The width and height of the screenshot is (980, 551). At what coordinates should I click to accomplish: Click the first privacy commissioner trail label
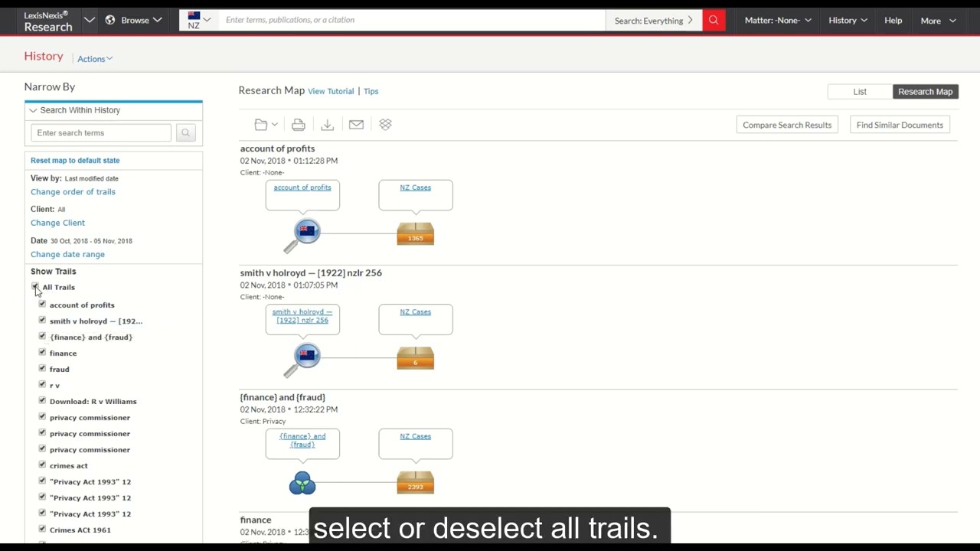(x=90, y=417)
